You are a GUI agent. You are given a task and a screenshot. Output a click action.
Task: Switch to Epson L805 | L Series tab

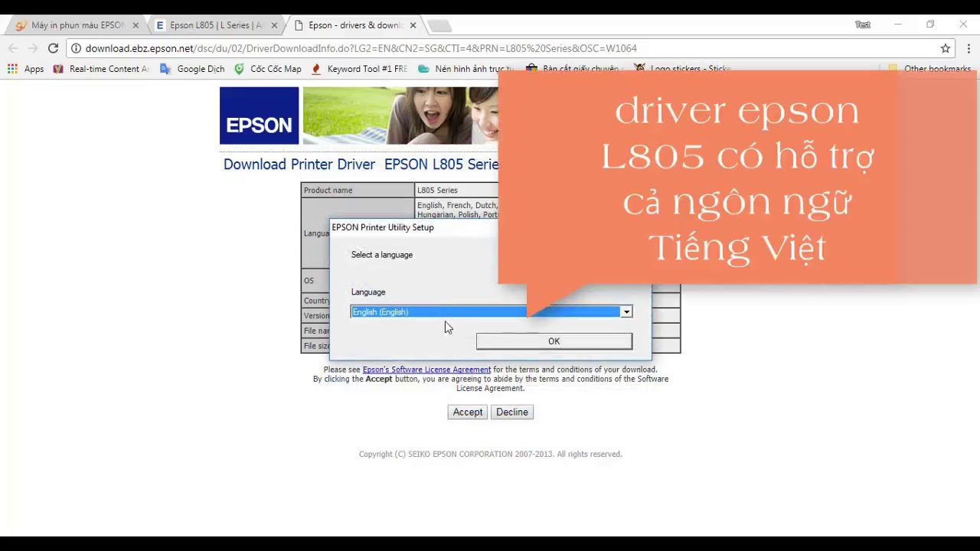tap(215, 25)
